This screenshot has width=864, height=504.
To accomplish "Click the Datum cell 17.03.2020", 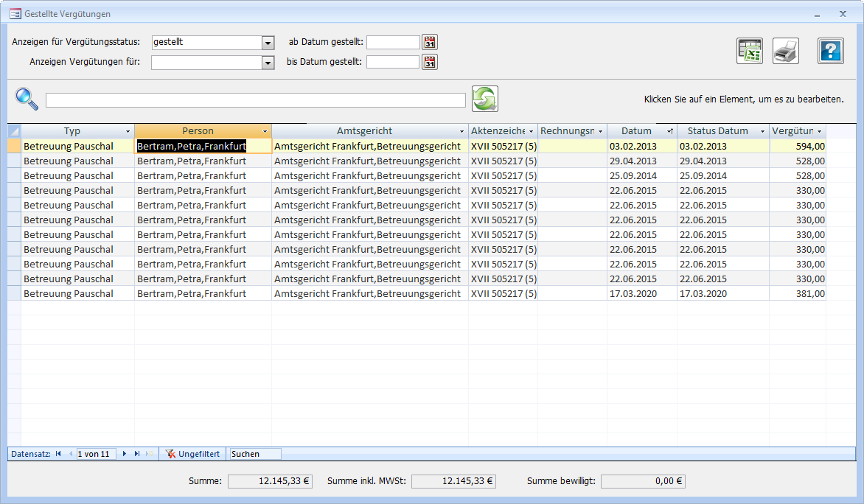I will point(642,293).
